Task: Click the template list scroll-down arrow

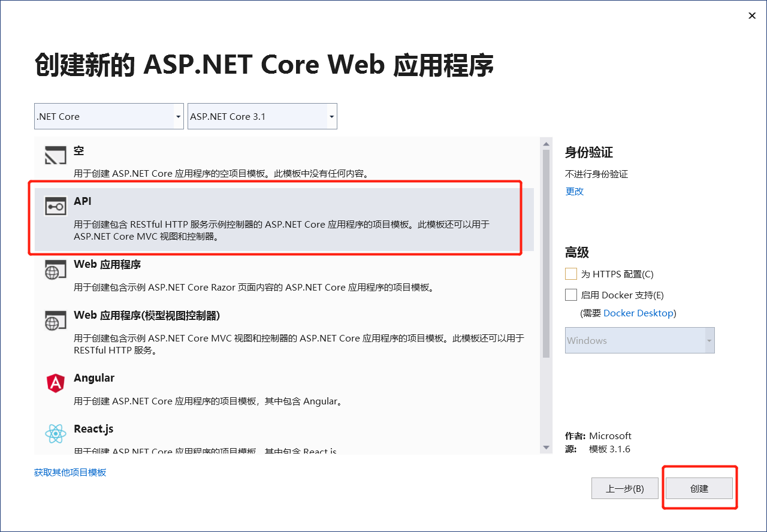Action: pos(546,448)
